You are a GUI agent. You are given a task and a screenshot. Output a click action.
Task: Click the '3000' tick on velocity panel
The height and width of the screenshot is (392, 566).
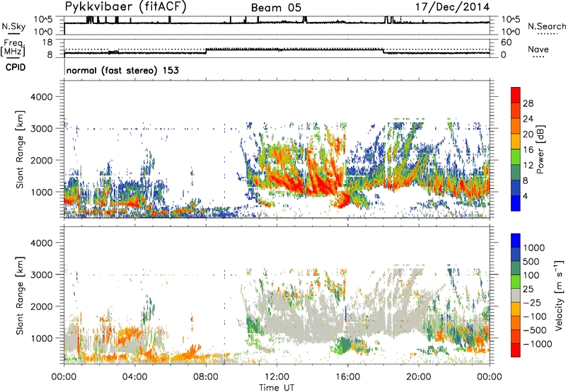pyautogui.click(x=41, y=275)
